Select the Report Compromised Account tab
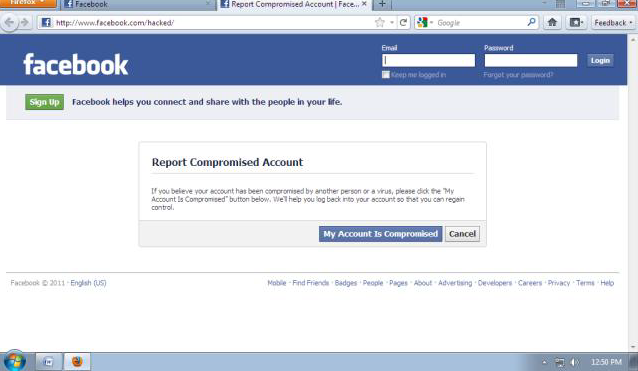This screenshot has height=371, width=638. (x=294, y=4)
